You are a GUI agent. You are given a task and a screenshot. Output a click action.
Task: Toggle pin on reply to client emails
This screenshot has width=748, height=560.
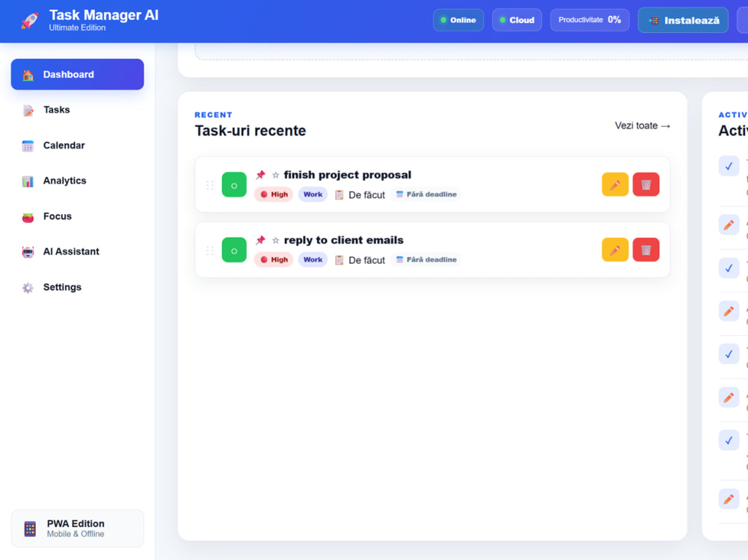click(x=260, y=241)
